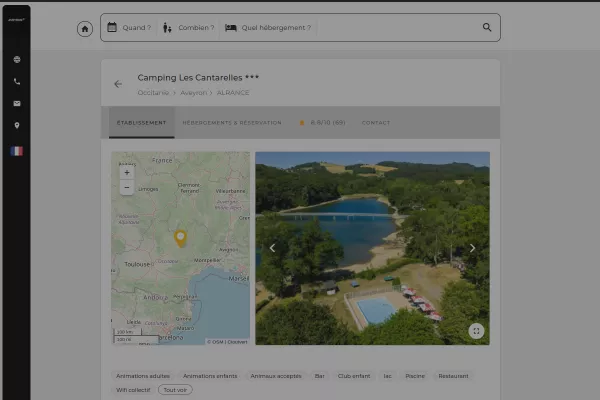Image resolution: width=600 pixels, height=400 pixels.
Task: Switch to the Établissement tab
Action: coord(142,122)
